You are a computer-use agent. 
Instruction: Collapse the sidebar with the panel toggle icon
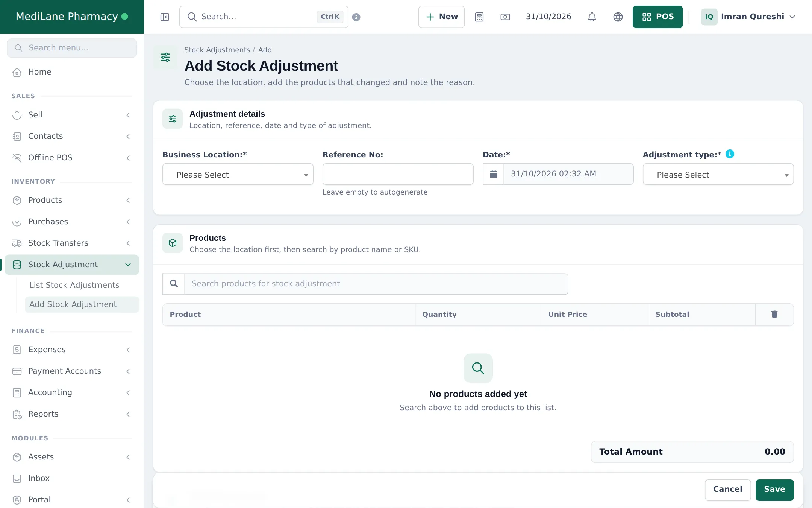[x=165, y=17]
